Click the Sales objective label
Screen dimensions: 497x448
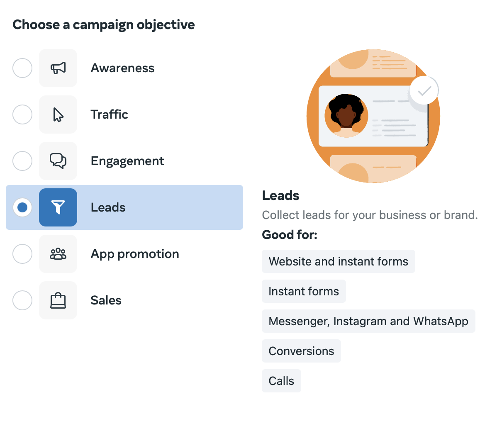tap(106, 300)
